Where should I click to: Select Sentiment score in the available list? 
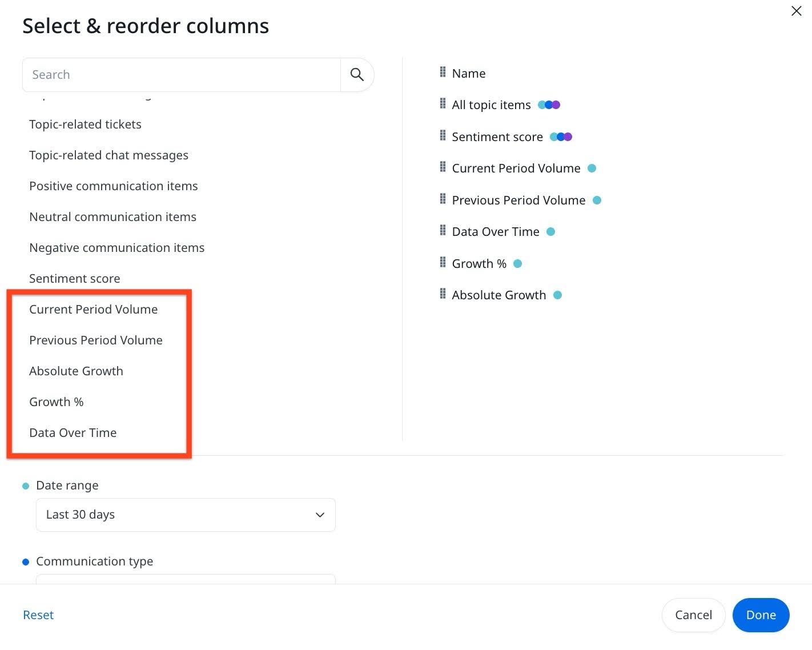74,279
